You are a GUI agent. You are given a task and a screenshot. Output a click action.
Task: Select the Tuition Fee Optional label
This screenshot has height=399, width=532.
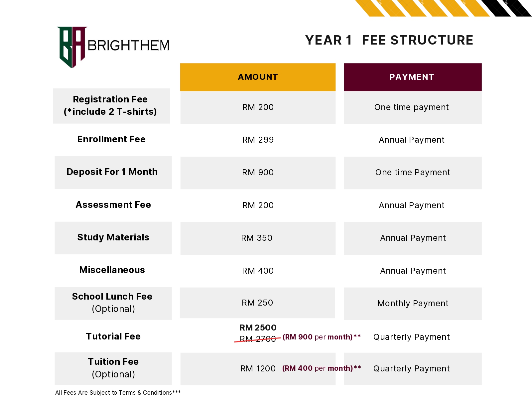(x=113, y=368)
